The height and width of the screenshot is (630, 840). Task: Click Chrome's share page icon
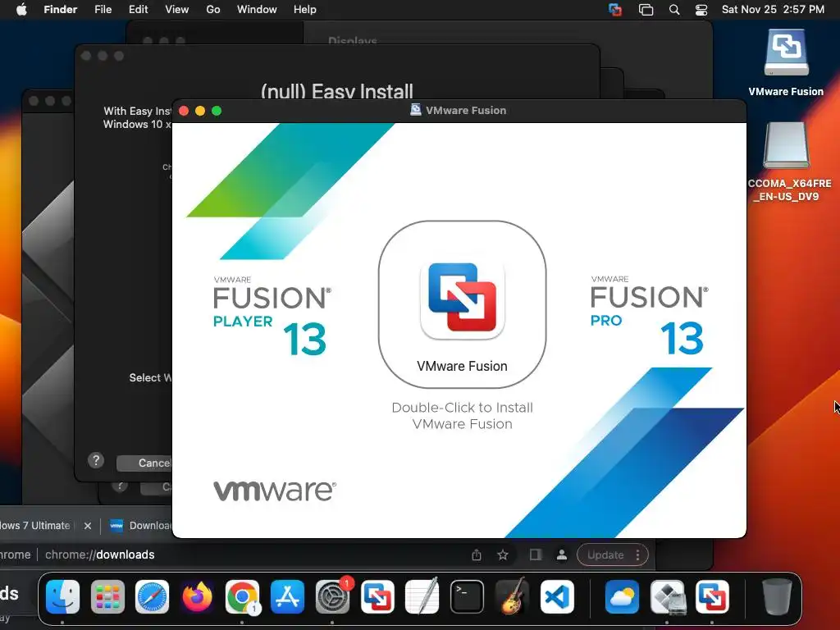(477, 555)
